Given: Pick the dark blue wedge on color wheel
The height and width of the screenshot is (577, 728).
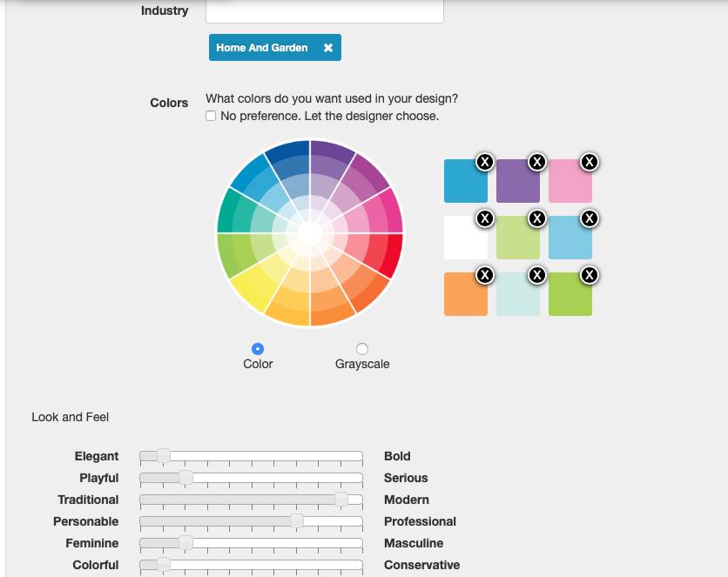Looking at the screenshot, I should click(289, 154).
